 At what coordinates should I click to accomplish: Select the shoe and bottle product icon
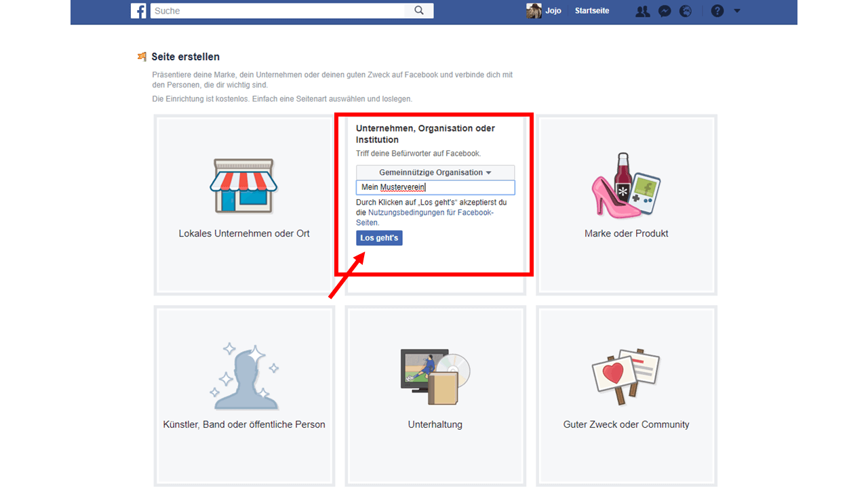[x=626, y=184]
